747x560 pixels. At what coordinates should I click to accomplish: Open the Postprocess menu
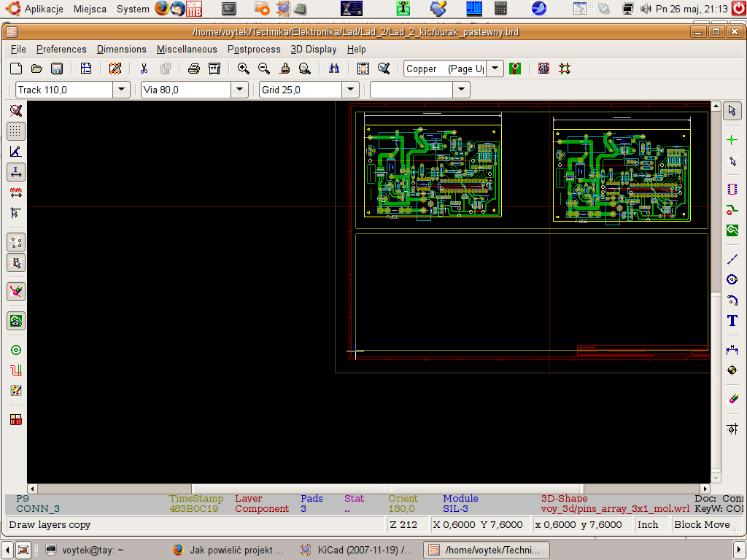(254, 49)
